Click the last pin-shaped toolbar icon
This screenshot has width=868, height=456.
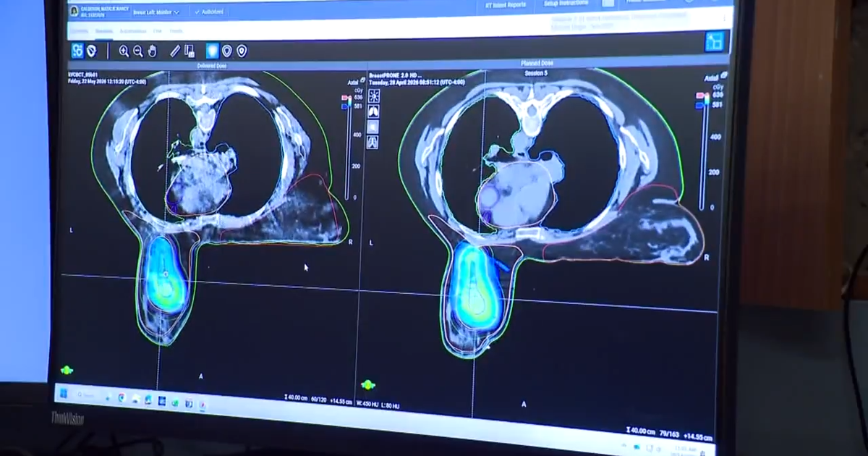[x=242, y=51]
